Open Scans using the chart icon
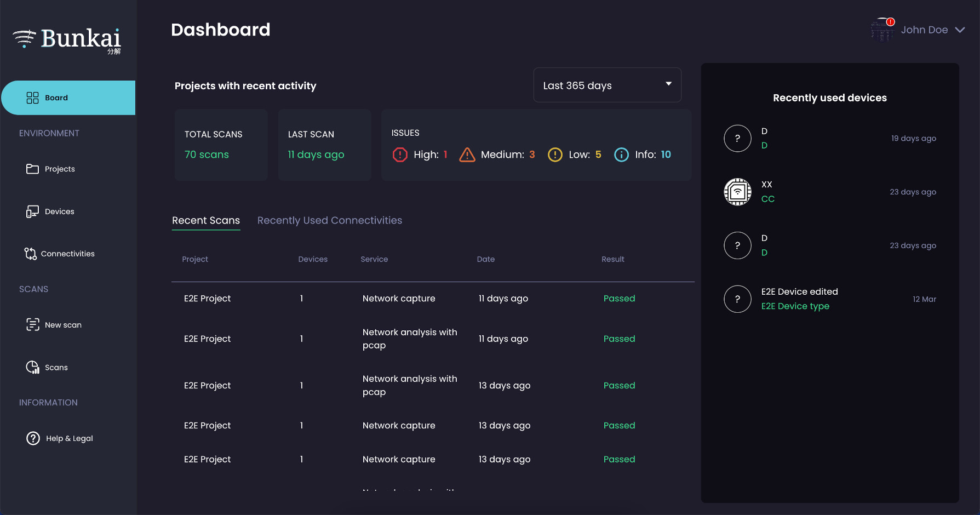Image resolution: width=980 pixels, height=515 pixels. pos(32,368)
